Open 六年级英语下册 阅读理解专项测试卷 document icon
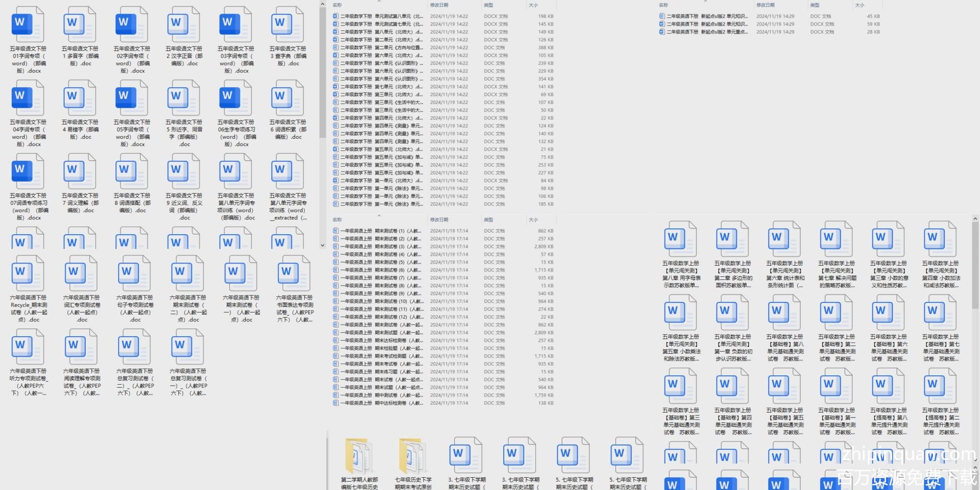 click(81, 347)
